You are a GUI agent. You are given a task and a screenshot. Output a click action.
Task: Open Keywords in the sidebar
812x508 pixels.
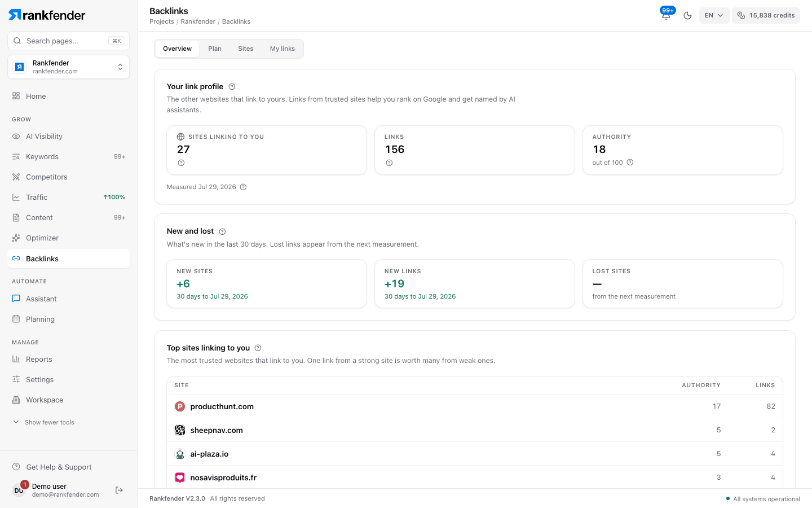(x=69, y=156)
